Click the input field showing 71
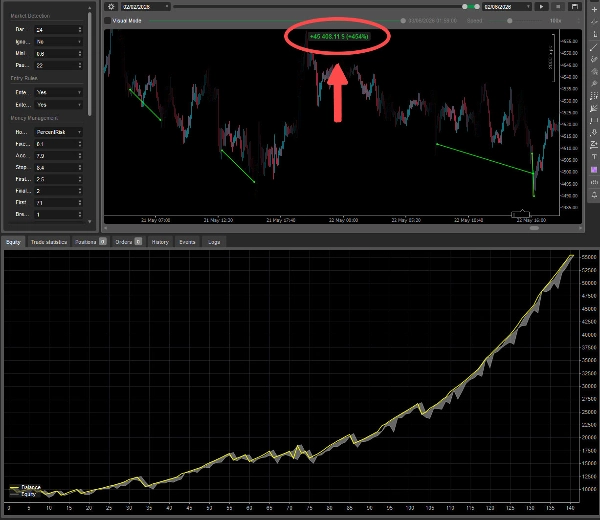600x520 pixels. 59,202
